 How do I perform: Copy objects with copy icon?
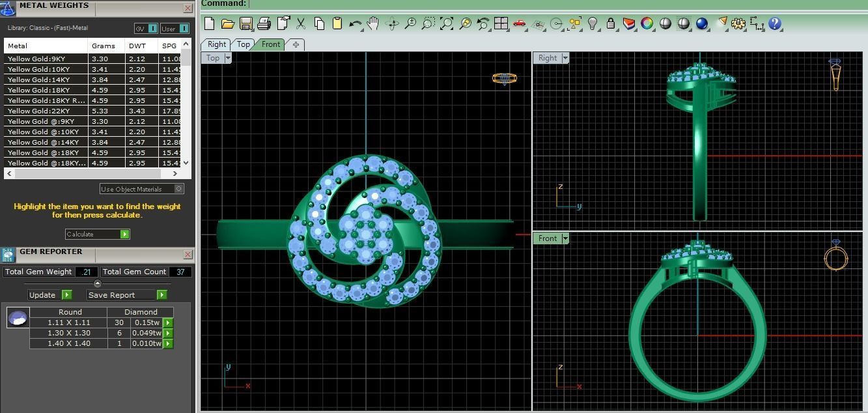point(319,23)
